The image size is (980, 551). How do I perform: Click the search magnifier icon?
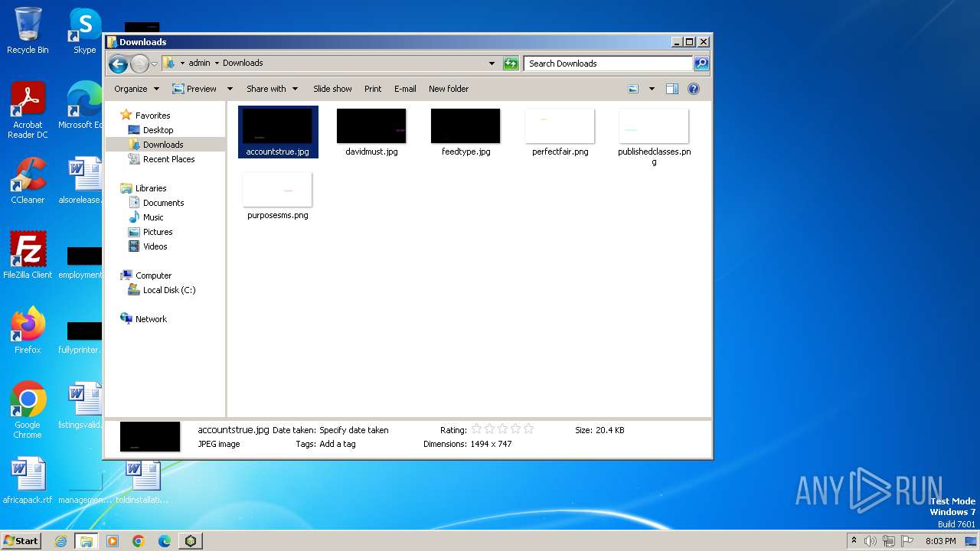click(701, 64)
